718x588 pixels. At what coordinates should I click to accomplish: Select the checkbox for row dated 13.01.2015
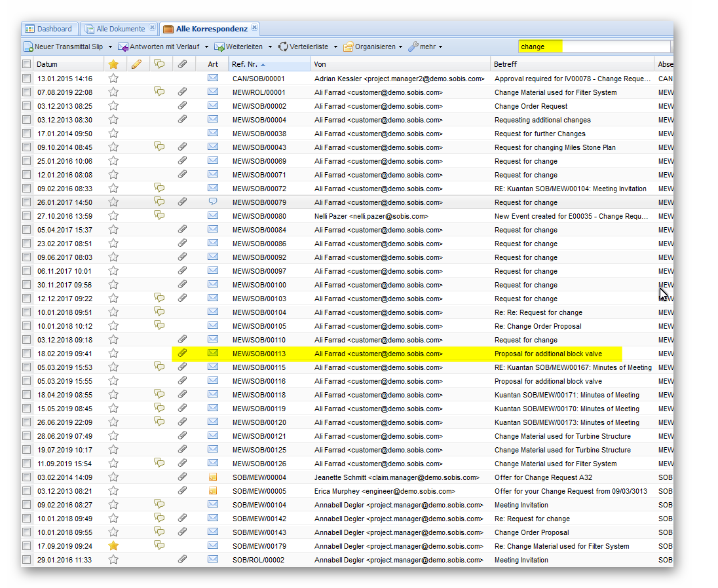click(x=26, y=79)
